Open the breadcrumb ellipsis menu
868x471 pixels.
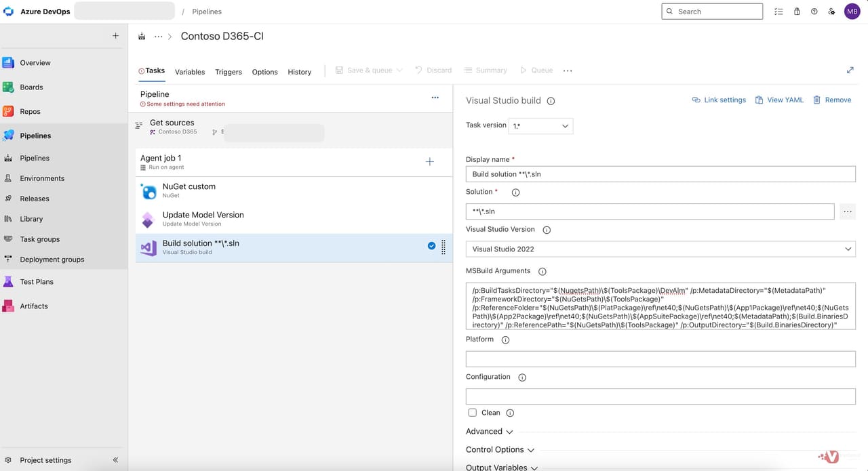tap(159, 37)
